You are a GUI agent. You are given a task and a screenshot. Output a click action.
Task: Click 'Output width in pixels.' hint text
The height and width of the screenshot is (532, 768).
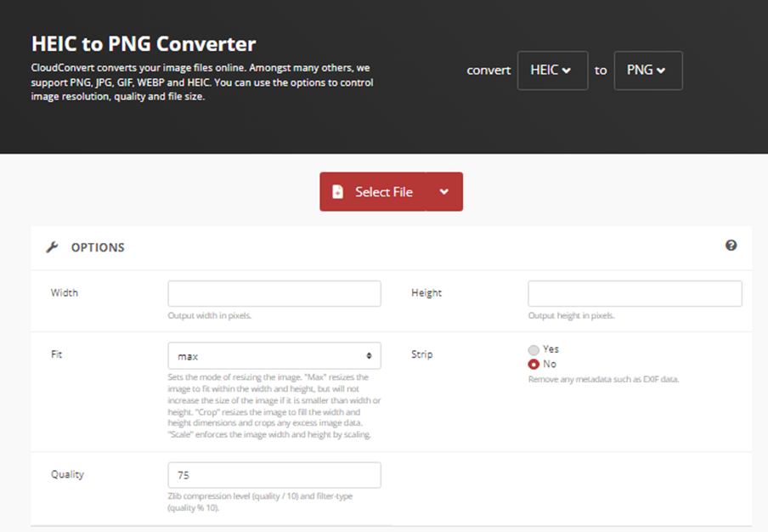(x=210, y=315)
